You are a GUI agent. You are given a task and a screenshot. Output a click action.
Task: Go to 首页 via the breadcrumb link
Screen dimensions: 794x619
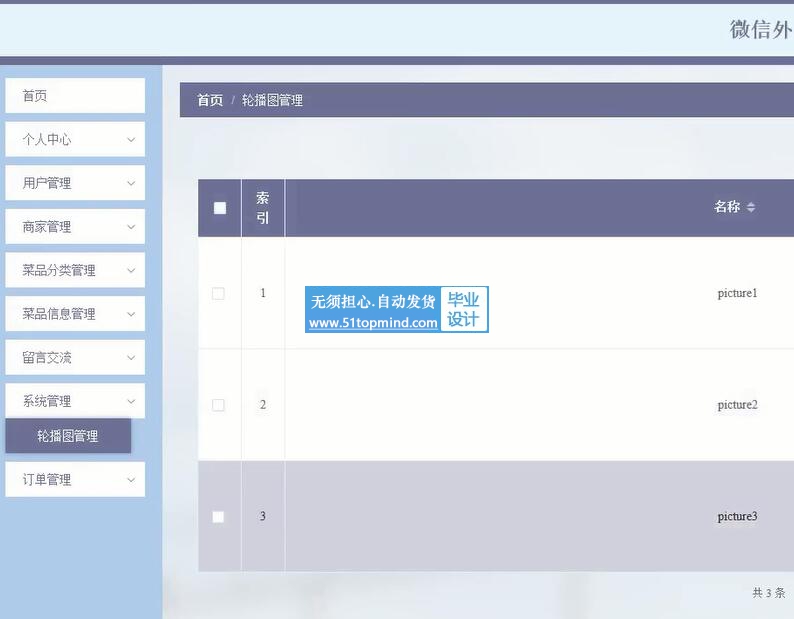210,100
